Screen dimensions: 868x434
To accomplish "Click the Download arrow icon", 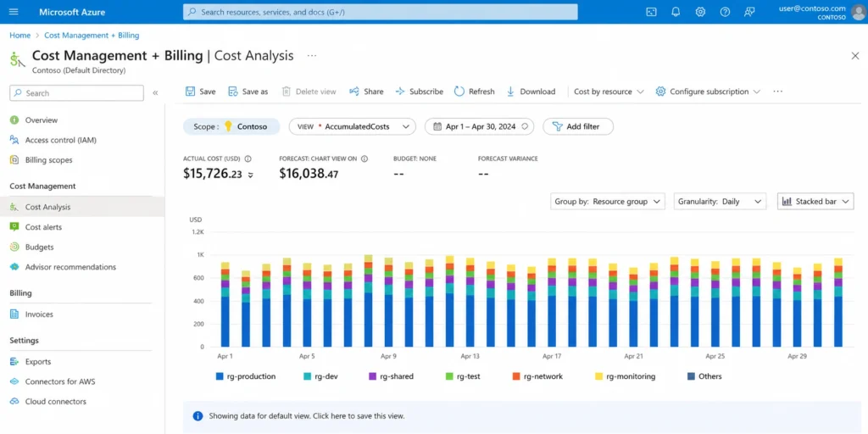I will click(510, 92).
